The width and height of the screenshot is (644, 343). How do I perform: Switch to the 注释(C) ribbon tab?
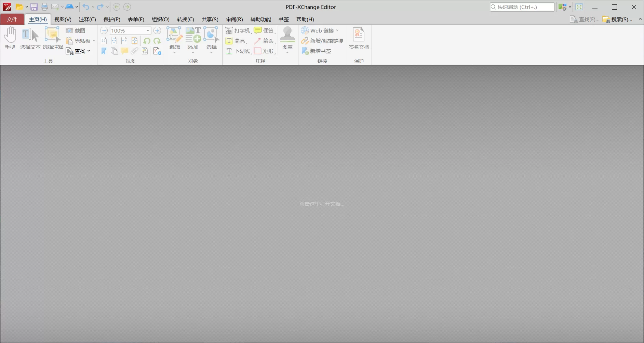click(x=87, y=20)
